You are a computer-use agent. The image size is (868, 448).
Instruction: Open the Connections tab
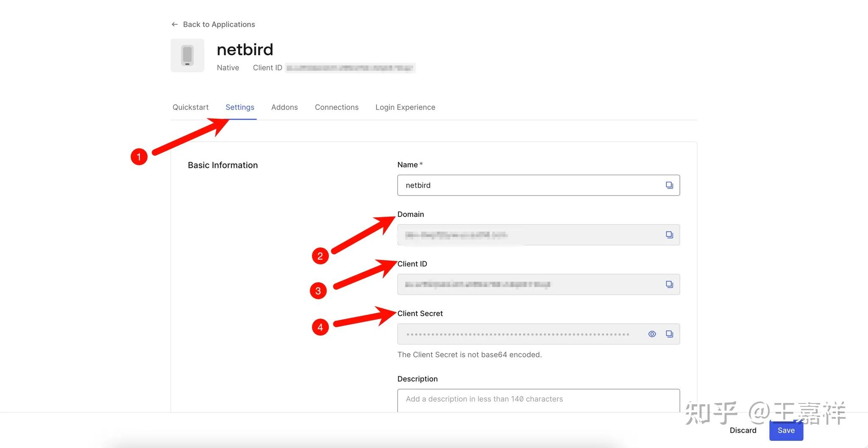[x=336, y=107]
